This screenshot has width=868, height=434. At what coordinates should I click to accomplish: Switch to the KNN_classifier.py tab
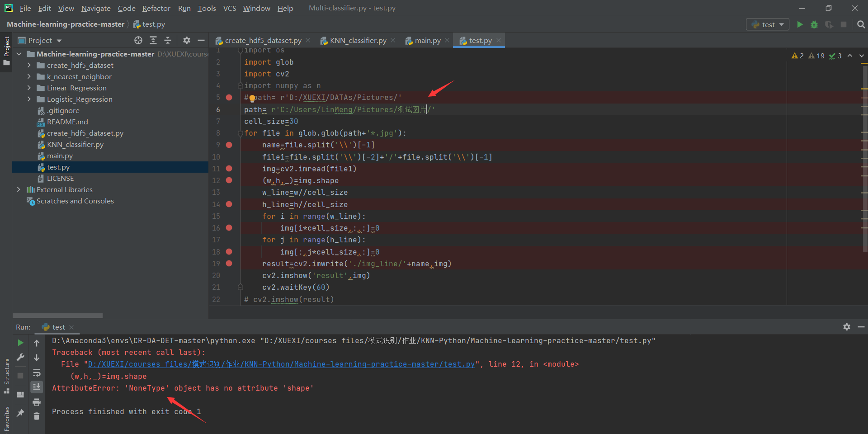(358, 40)
